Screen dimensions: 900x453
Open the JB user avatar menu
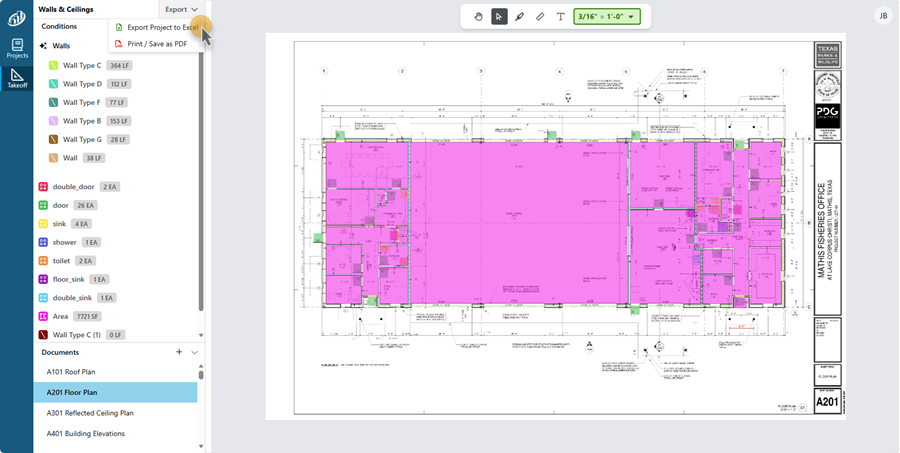pos(883,16)
